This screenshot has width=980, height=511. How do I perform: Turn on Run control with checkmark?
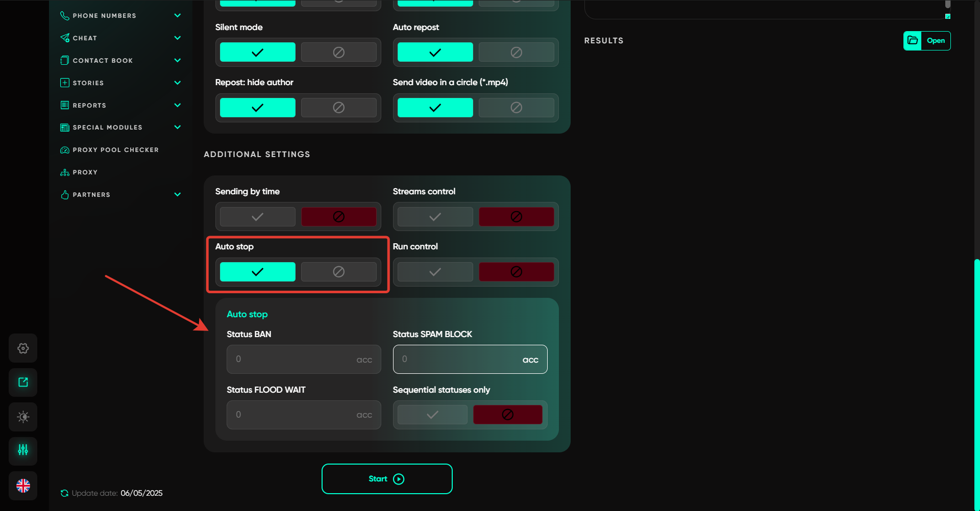tap(435, 272)
